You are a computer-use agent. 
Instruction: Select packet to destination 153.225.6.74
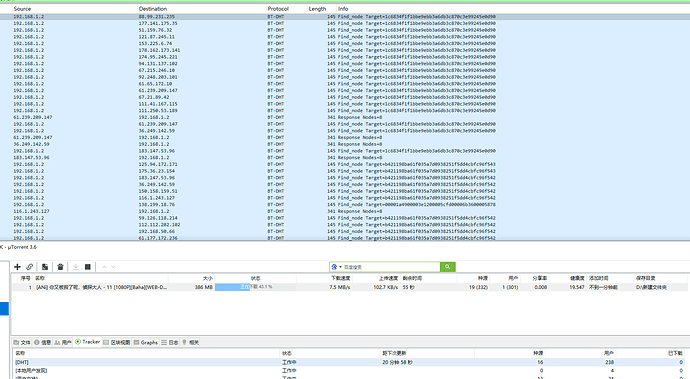(x=345, y=44)
